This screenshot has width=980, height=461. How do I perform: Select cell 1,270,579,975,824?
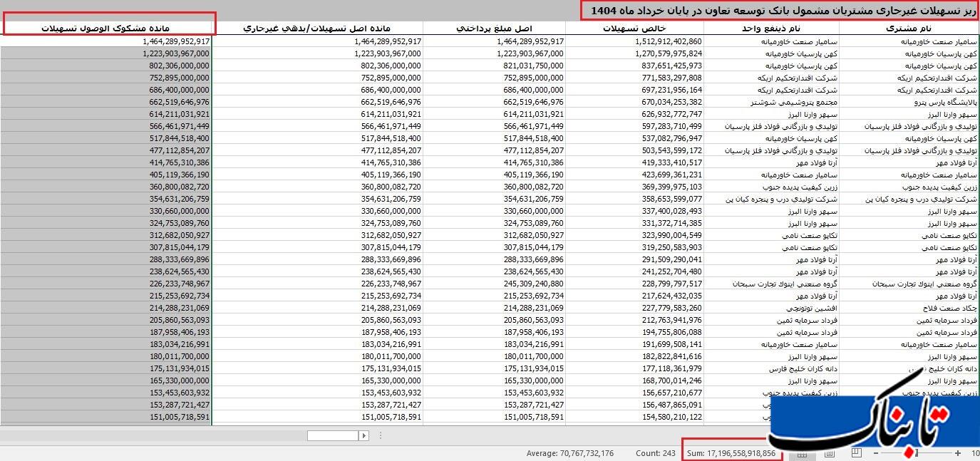635,53
